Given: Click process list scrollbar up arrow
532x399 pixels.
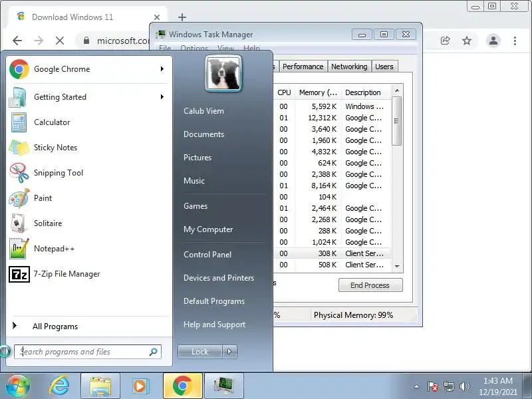Looking at the screenshot, I should 397,90.
